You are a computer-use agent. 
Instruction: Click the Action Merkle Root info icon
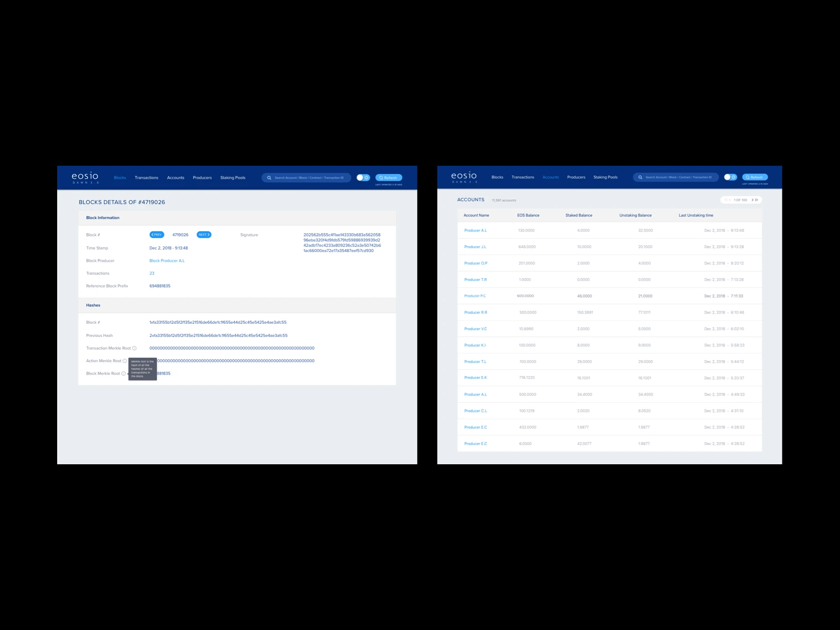(x=125, y=361)
